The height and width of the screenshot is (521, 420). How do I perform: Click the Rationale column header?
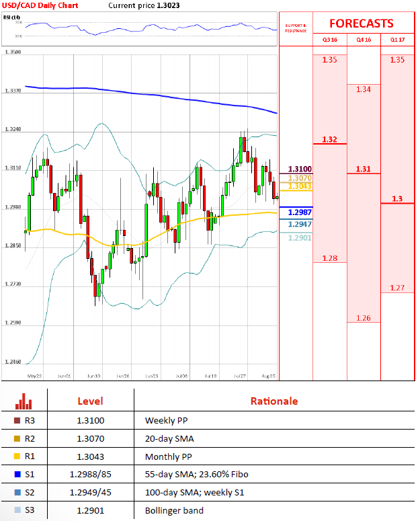[x=274, y=401]
